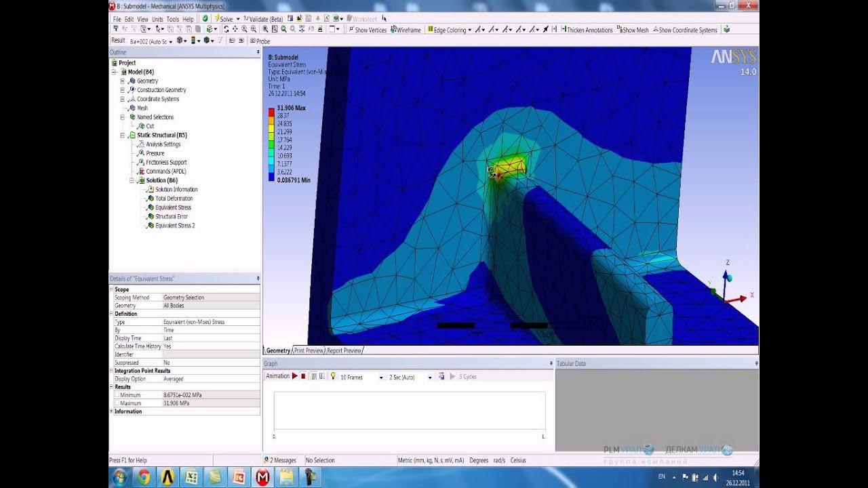This screenshot has height=488, width=868.
Task: Stop the result animation
Action: pyautogui.click(x=303, y=376)
